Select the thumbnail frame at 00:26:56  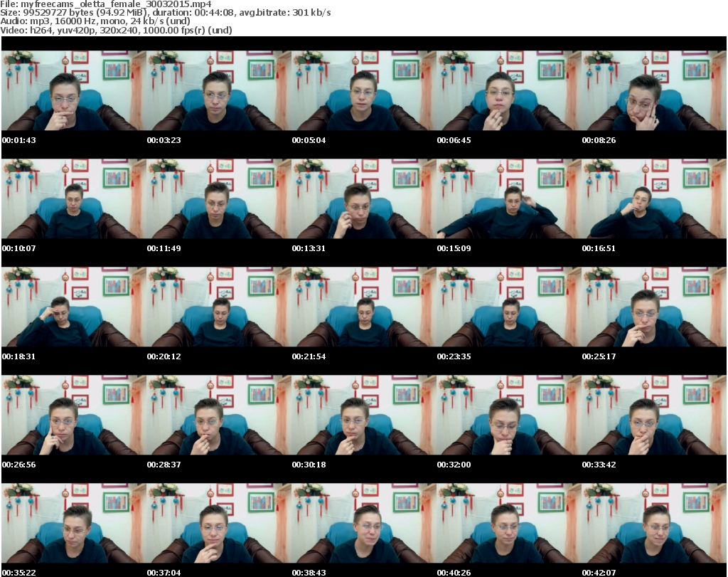74,415
